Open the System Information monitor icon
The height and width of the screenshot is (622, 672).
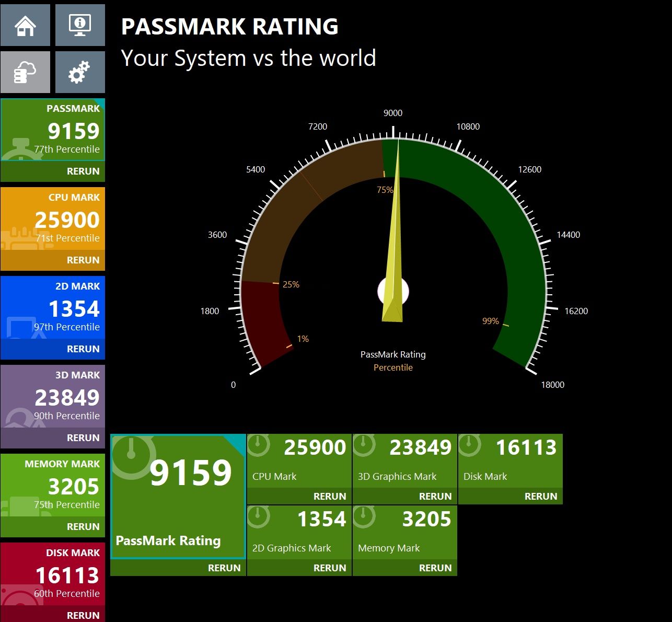click(80, 25)
